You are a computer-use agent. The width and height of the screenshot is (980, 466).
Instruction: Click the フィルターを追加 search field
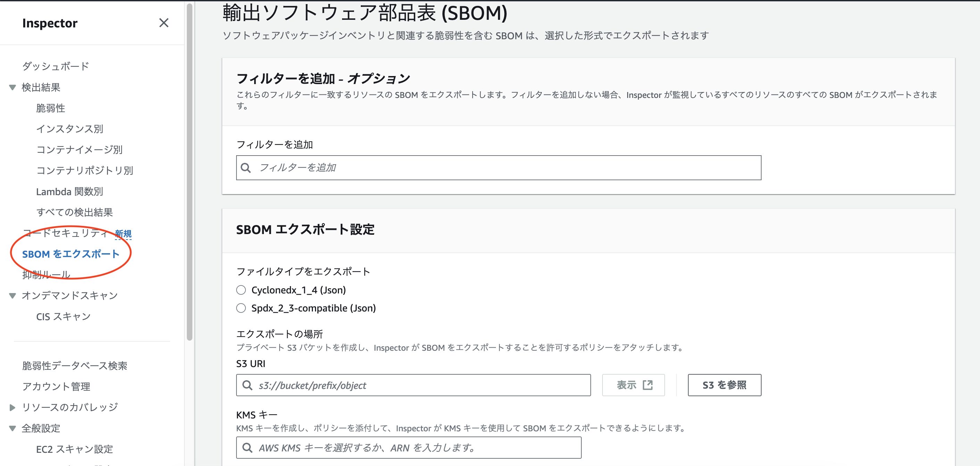point(498,168)
